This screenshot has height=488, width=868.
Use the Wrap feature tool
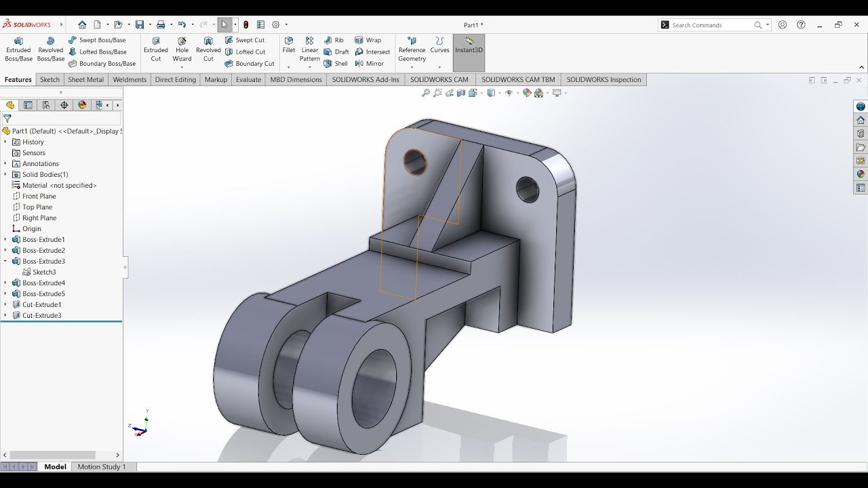(368, 40)
